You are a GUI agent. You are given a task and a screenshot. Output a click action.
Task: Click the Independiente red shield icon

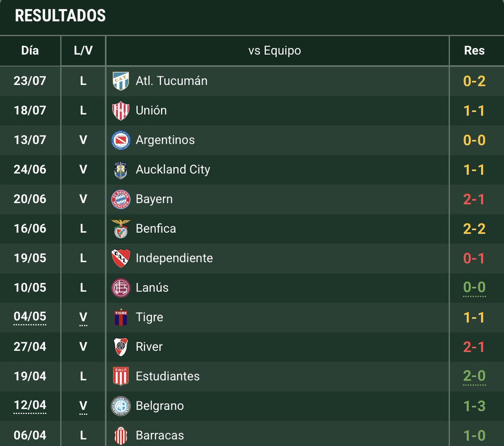click(121, 258)
